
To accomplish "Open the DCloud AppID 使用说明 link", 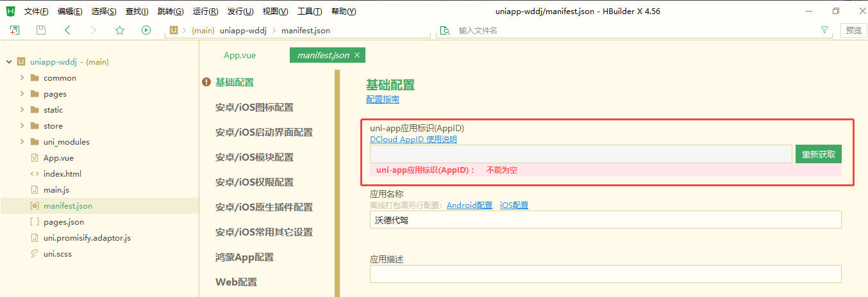I will [413, 140].
